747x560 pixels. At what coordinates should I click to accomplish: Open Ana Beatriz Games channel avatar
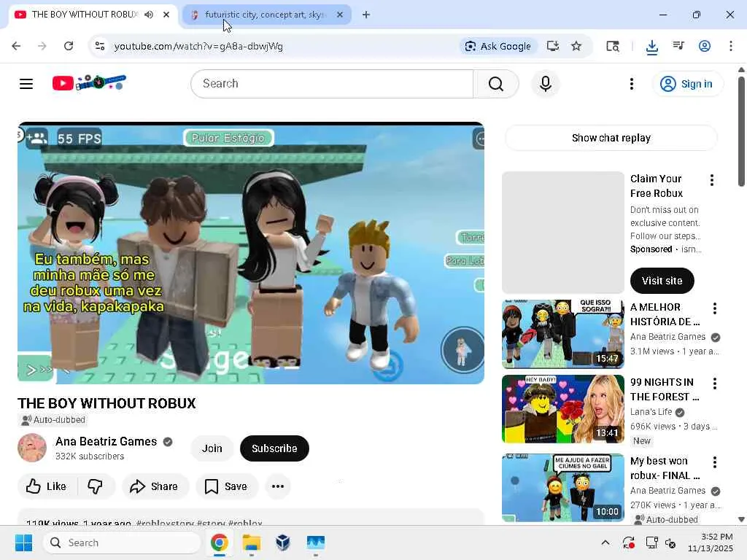(x=32, y=448)
